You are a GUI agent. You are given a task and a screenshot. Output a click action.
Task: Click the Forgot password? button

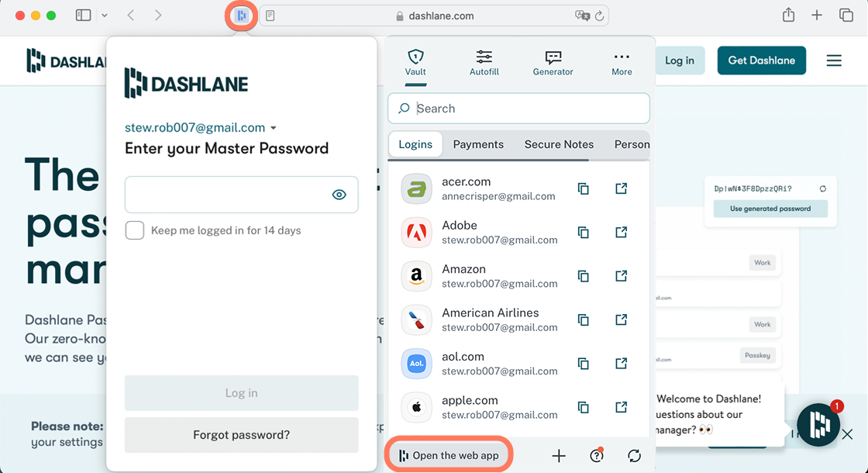(x=241, y=435)
